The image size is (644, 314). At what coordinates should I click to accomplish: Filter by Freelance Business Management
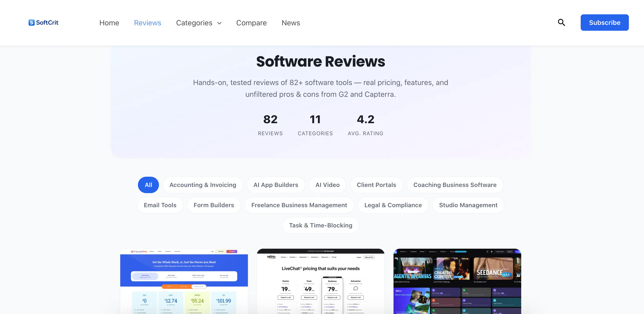point(299,205)
